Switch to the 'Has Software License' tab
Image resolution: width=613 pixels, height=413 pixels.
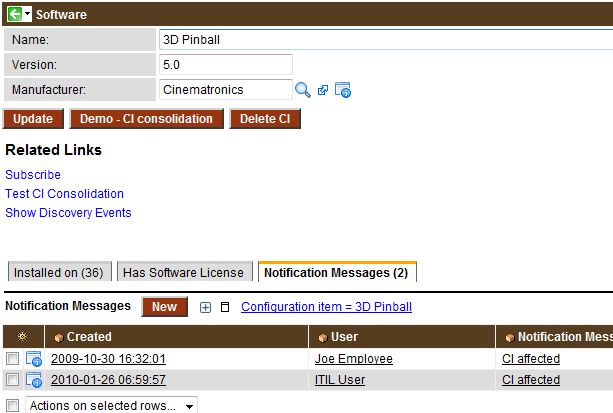[x=183, y=272]
